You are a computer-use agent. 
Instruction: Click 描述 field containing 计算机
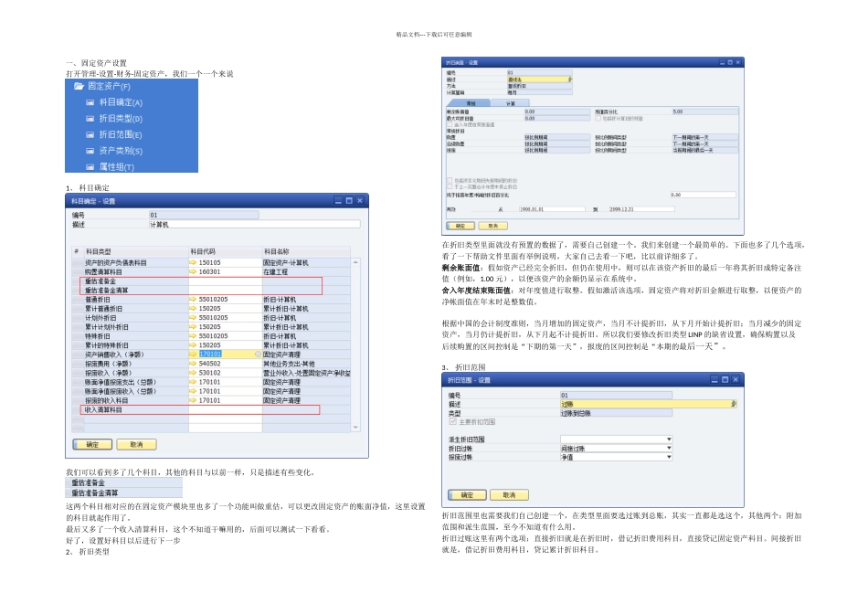pos(255,224)
